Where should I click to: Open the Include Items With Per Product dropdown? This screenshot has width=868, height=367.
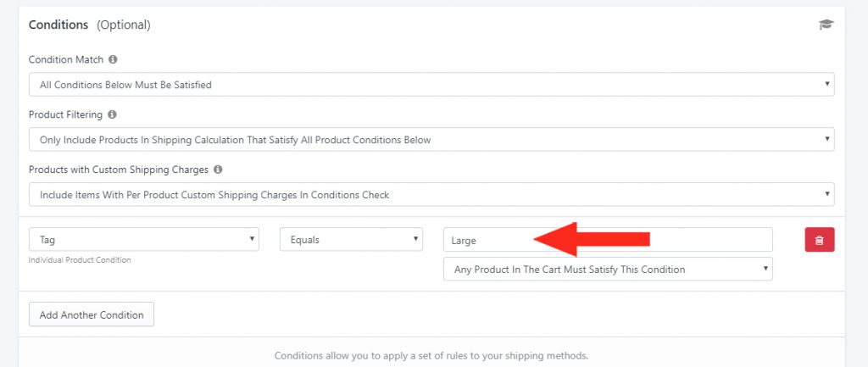coord(431,194)
